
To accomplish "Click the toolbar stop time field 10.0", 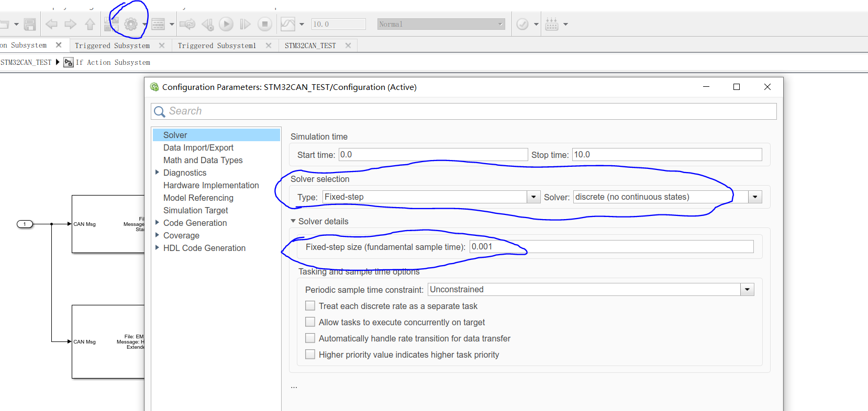I will (x=338, y=24).
